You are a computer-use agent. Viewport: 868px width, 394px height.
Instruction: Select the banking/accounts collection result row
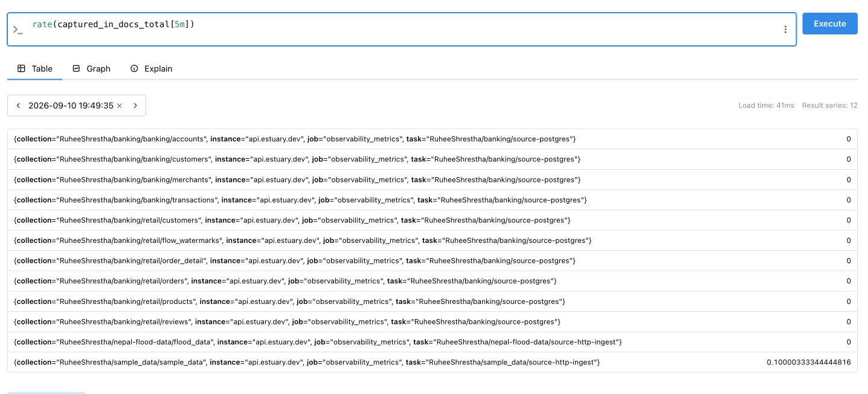(432, 139)
